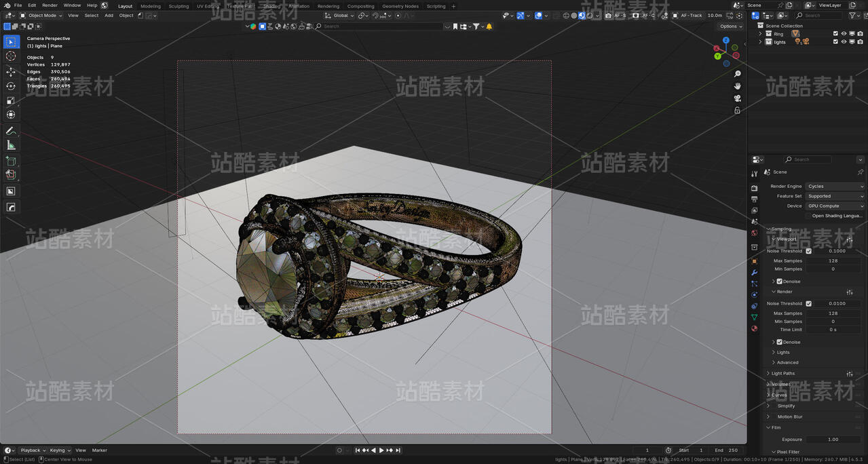Open the Feature Set dropdown
868x464 pixels.
pyautogui.click(x=835, y=196)
